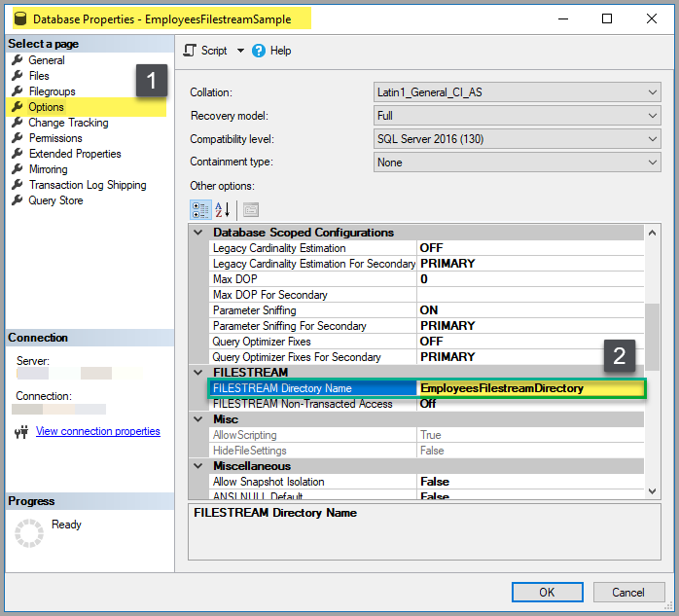
Task: Click the wrench icon beside Permissions
Action: coord(18,138)
